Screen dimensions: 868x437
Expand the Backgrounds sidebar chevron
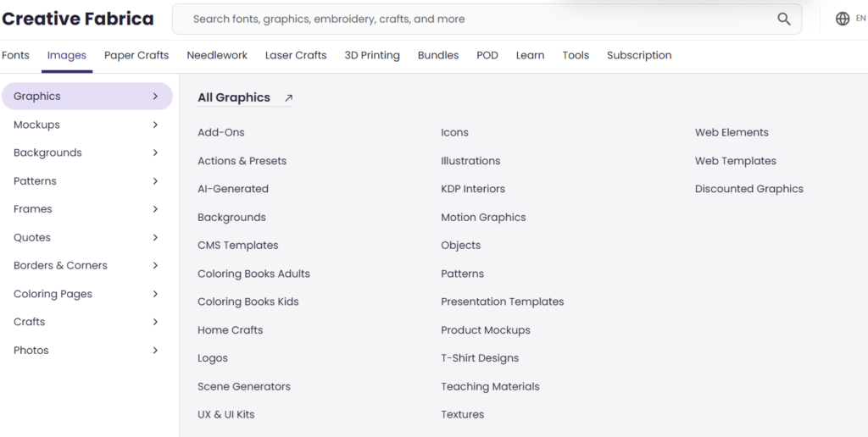point(156,152)
